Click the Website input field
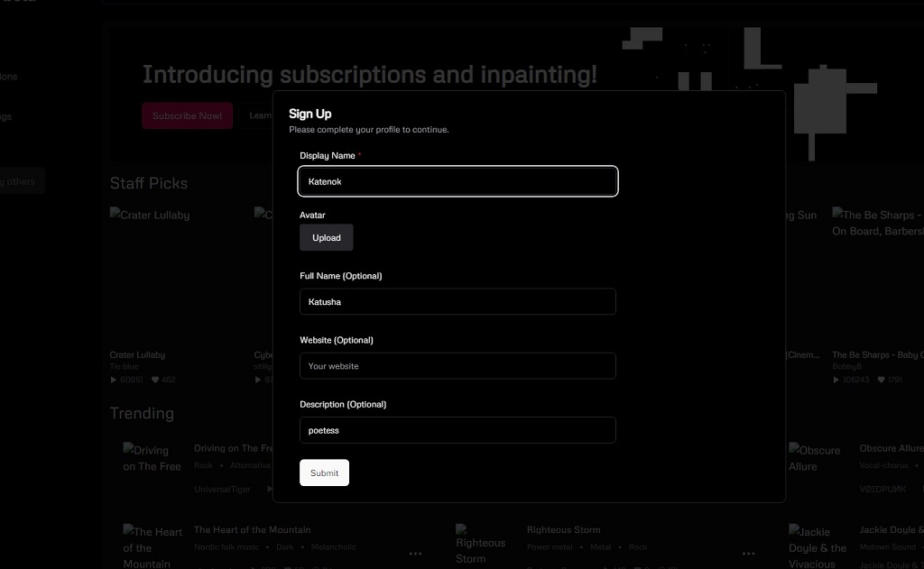This screenshot has height=569, width=924. tap(457, 366)
